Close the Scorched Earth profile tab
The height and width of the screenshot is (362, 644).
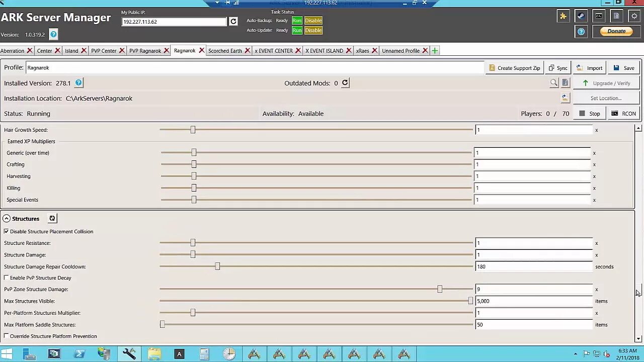pyautogui.click(x=248, y=51)
